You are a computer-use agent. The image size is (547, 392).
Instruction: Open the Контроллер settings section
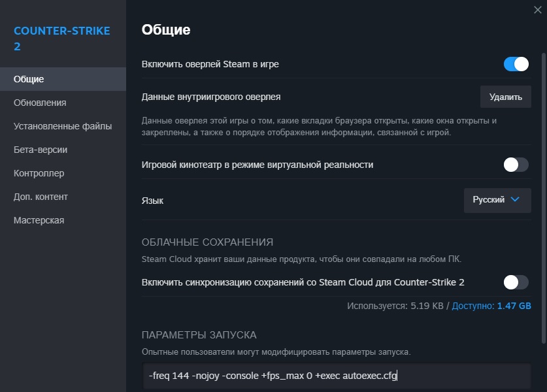click(x=39, y=173)
